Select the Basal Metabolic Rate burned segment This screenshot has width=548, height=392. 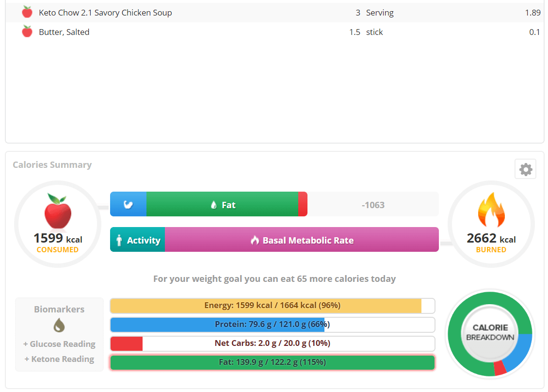(302, 240)
